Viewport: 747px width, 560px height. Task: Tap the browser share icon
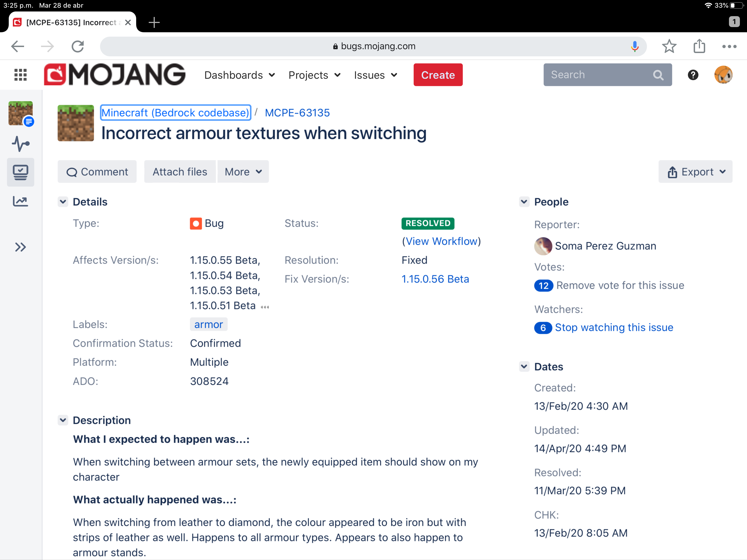pyautogui.click(x=699, y=46)
